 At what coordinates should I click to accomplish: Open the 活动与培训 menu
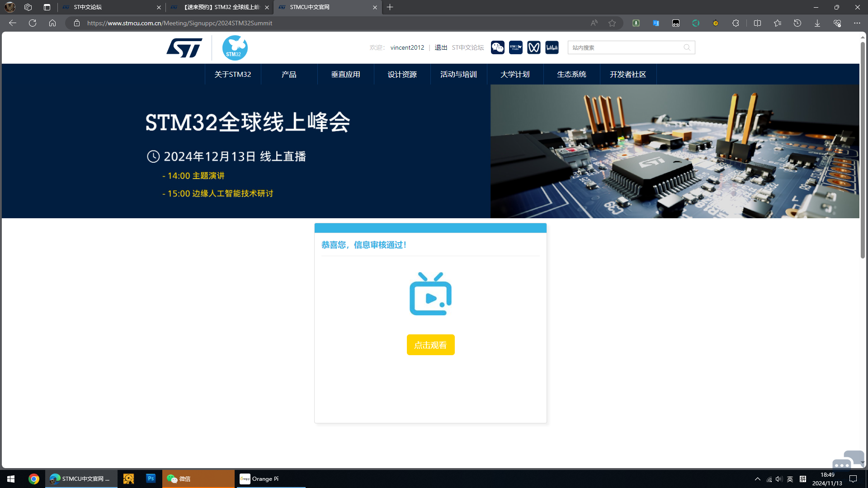coord(459,74)
